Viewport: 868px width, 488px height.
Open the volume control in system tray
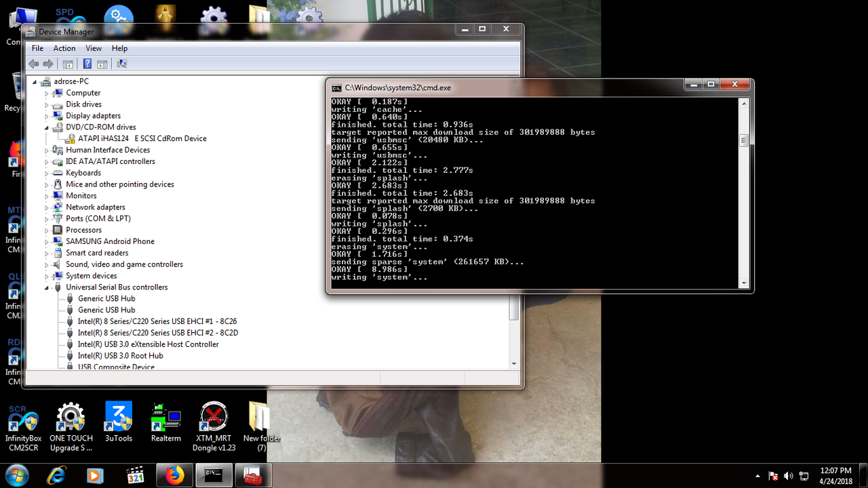click(x=788, y=475)
